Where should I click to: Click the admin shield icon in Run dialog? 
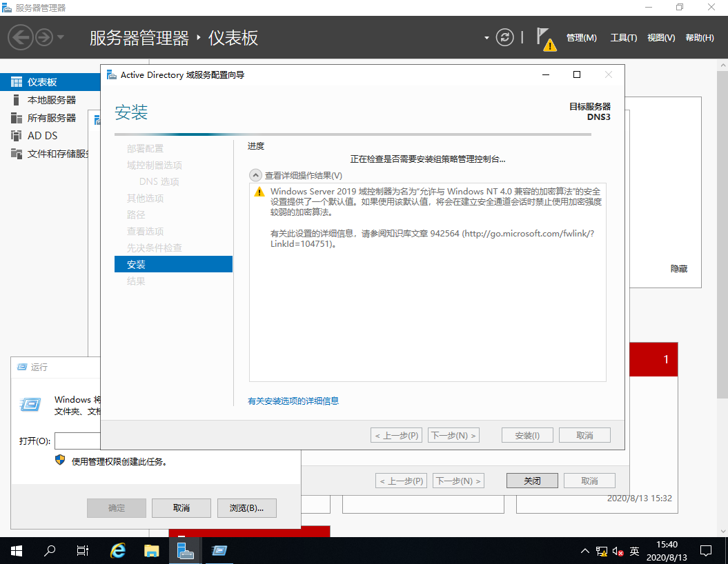pyautogui.click(x=60, y=460)
